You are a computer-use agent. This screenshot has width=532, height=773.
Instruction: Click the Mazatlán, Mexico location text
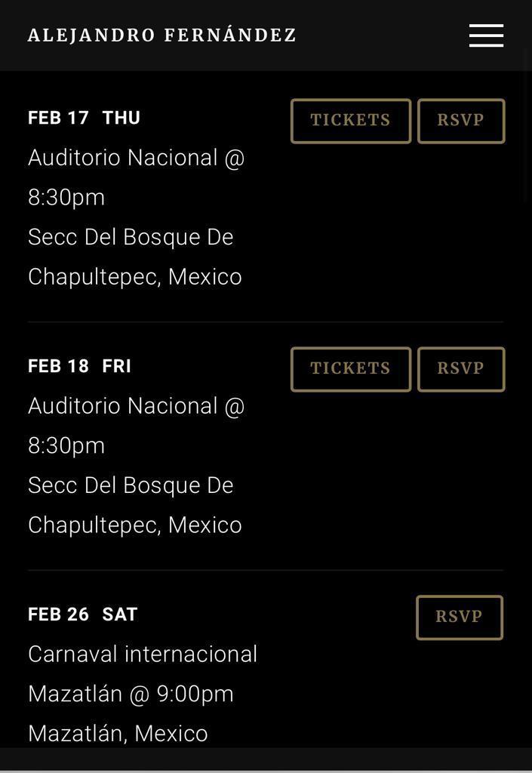click(118, 733)
